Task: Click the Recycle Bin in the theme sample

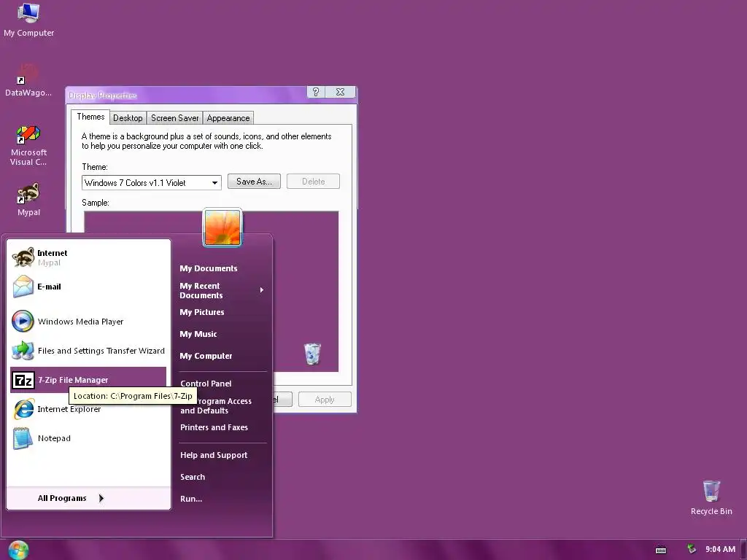Action: (x=312, y=354)
